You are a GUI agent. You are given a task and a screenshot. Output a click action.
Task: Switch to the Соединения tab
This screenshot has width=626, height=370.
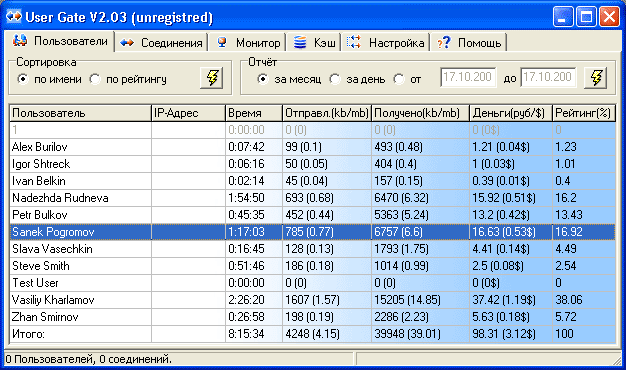click(161, 43)
